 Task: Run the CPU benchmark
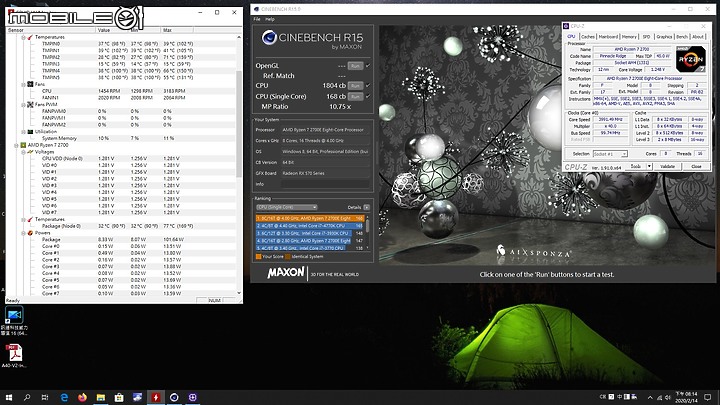click(x=355, y=85)
